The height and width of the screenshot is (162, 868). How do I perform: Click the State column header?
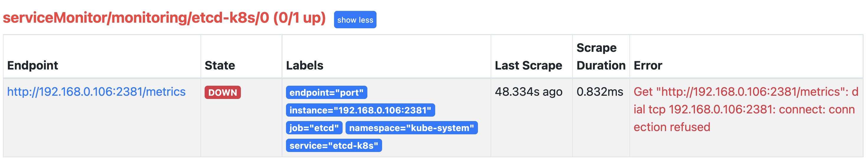(220, 65)
